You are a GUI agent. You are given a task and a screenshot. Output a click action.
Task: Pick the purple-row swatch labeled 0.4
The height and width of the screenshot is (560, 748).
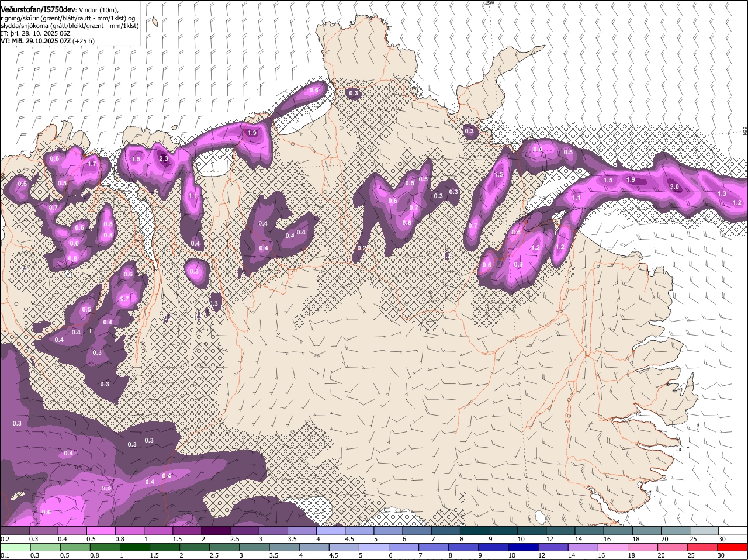click(x=72, y=530)
